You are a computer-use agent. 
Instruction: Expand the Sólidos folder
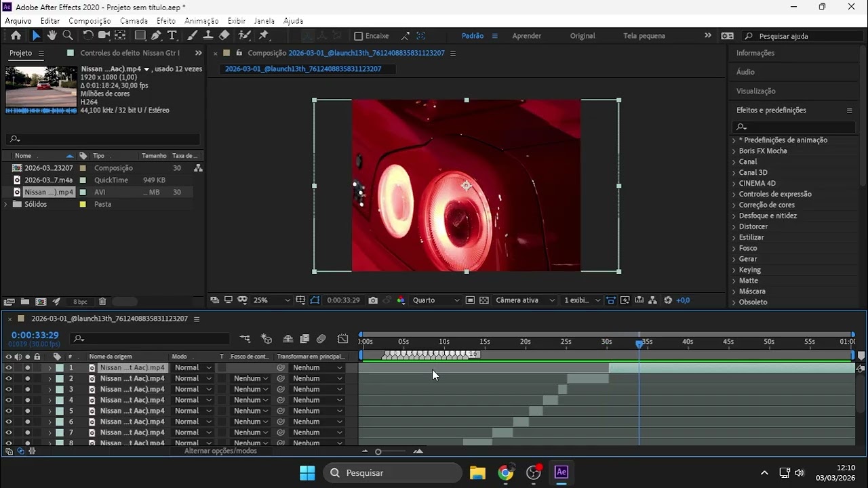coord(6,204)
